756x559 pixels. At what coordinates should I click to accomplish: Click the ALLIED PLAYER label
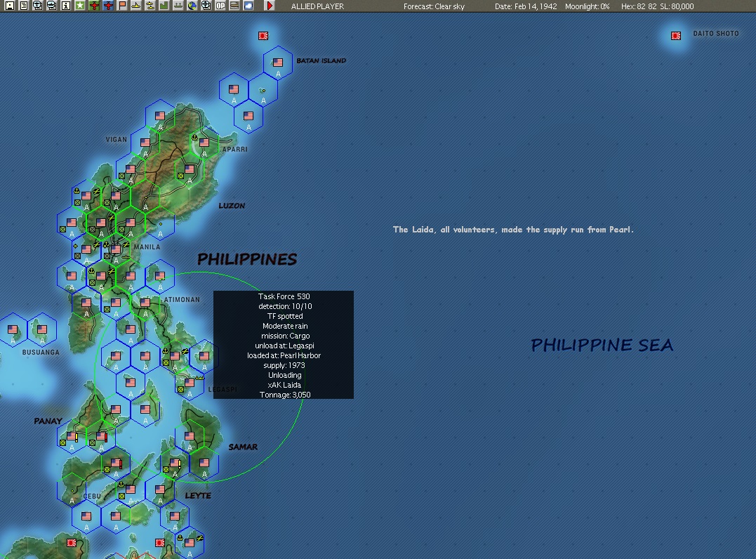click(317, 6)
